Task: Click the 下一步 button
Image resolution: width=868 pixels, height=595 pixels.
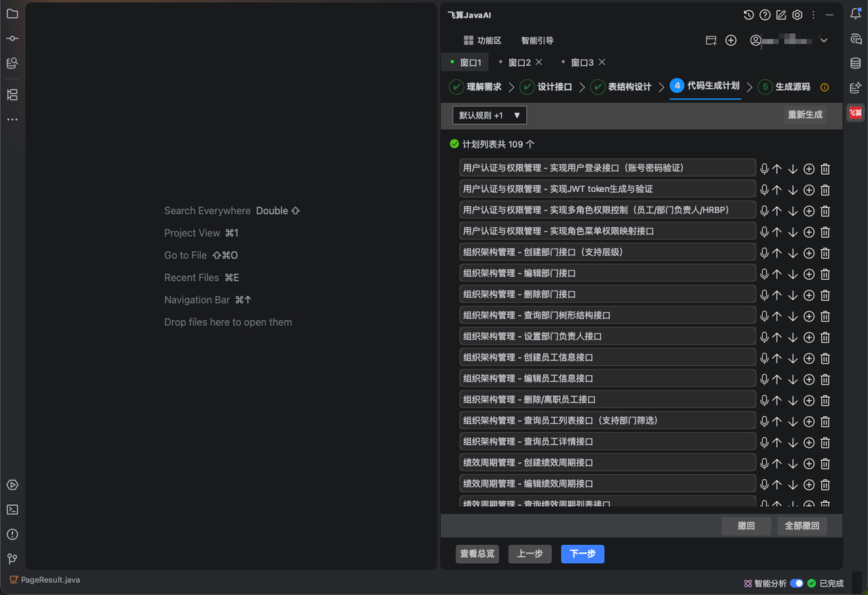Action: tap(583, 554)
